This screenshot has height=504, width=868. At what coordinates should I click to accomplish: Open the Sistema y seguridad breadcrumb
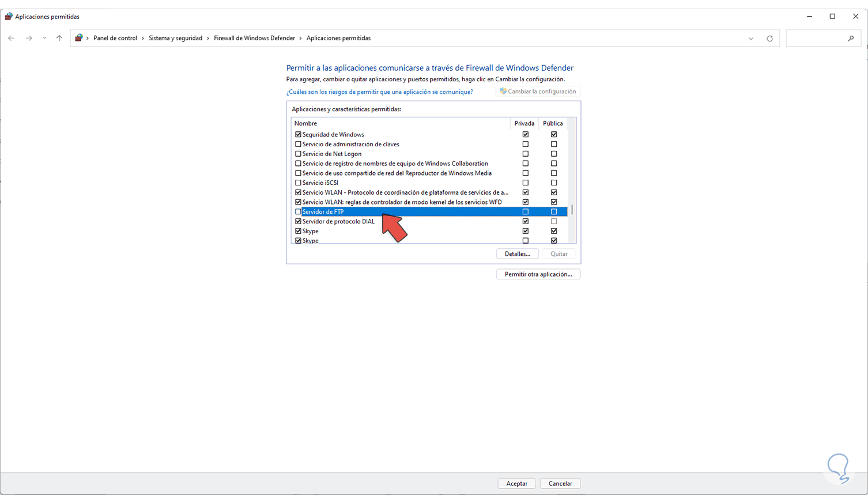click(176, 38)
